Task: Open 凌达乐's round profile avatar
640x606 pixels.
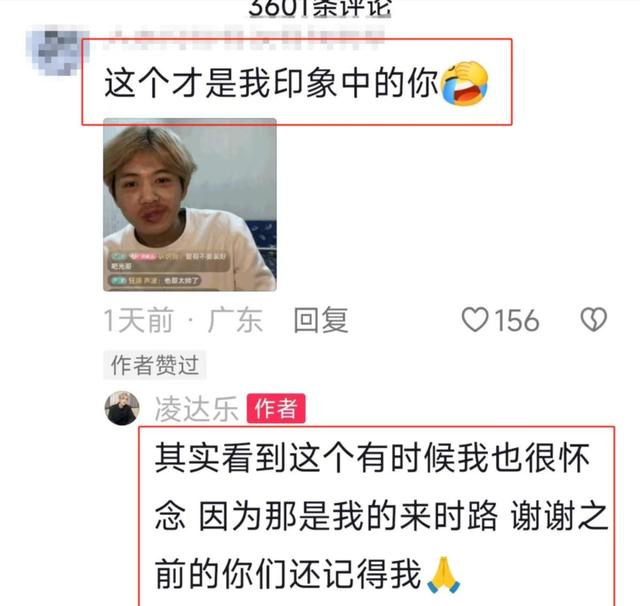Action: tap(122, 408)
